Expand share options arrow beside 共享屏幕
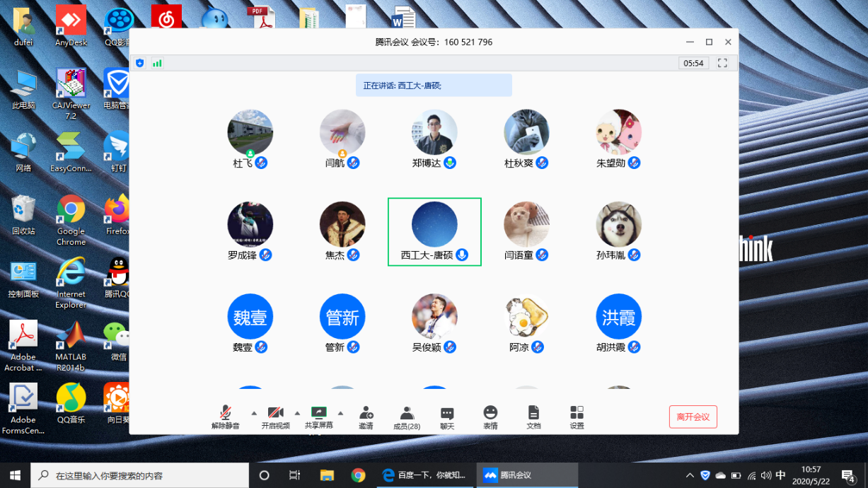868x488 pixels. point(340,413)
